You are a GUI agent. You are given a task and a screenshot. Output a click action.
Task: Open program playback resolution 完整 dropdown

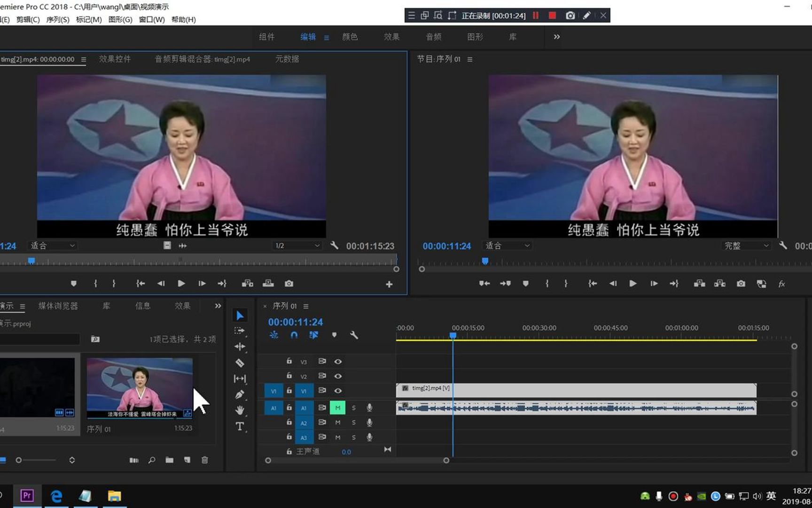click(746, 246)
